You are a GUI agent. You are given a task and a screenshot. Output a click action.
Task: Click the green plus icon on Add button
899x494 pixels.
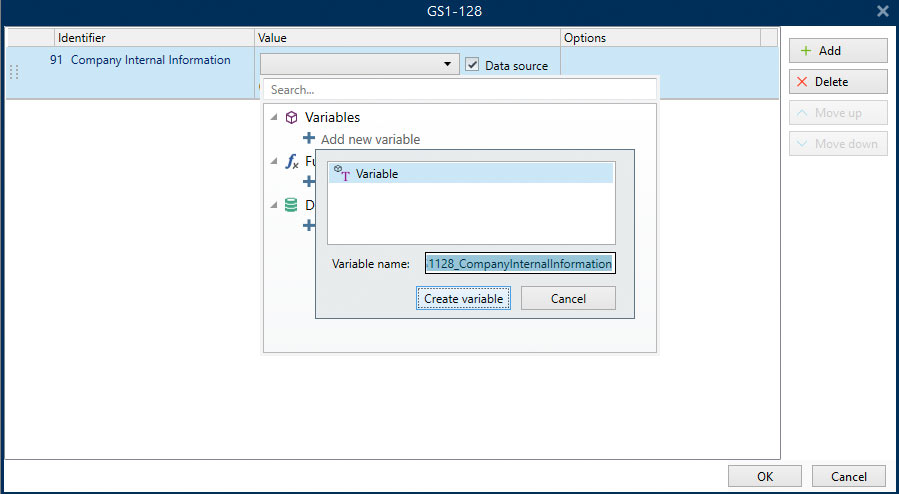tap(804, 51)
